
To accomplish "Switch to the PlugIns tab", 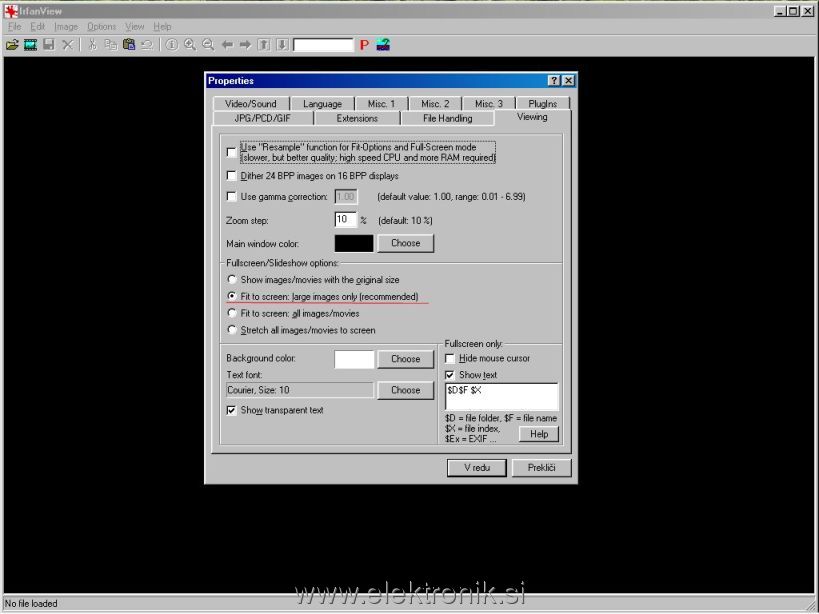I will 543,103.
